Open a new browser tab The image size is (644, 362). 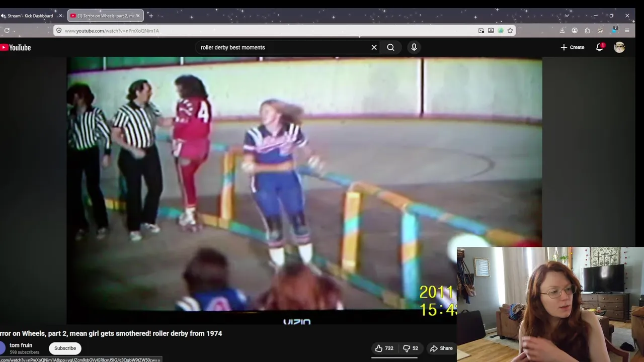(150, 16)
